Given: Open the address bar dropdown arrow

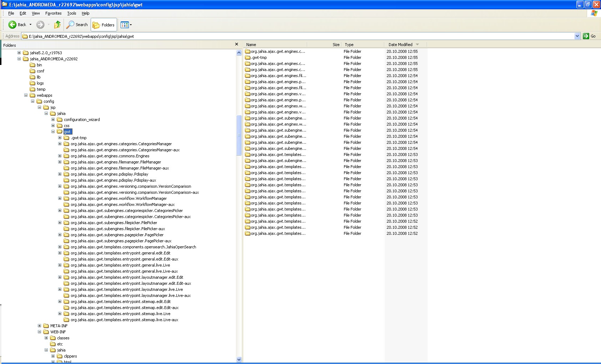Looking at the screenshot, I should point(577,36).
